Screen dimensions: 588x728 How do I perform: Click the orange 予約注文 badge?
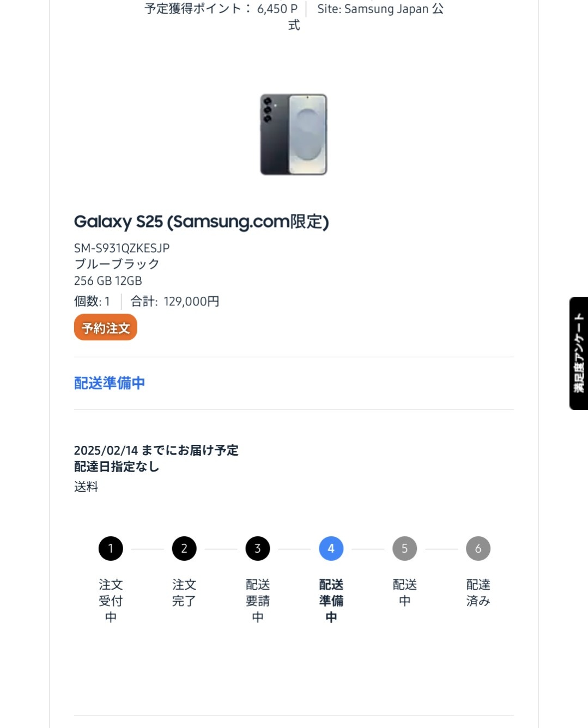click(106, 327)
